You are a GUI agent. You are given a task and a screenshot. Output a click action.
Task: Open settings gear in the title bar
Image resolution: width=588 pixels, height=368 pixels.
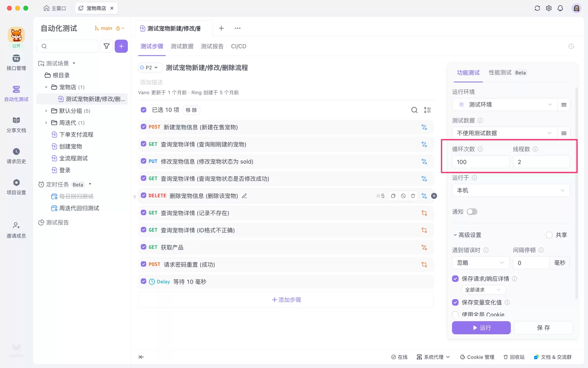[549, 8]
